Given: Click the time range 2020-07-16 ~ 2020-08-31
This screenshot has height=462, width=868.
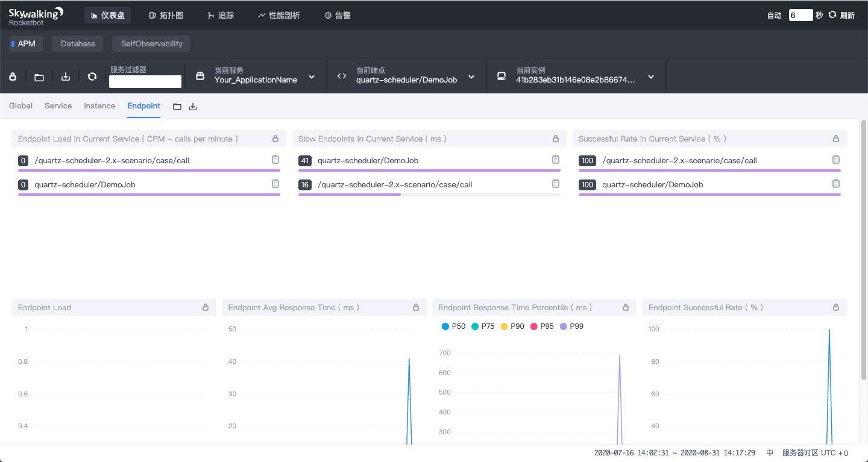Looking at the screenshot, I should click(x=675, y=453).
